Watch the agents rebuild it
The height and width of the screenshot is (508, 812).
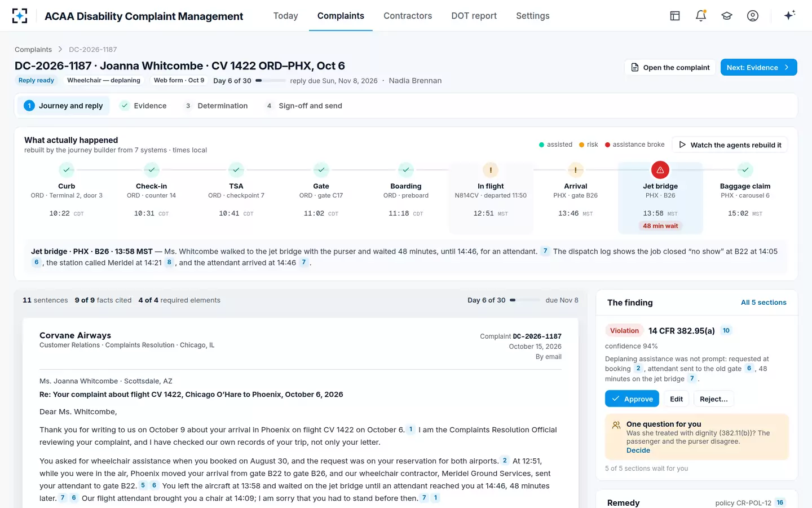pos(730,145)
